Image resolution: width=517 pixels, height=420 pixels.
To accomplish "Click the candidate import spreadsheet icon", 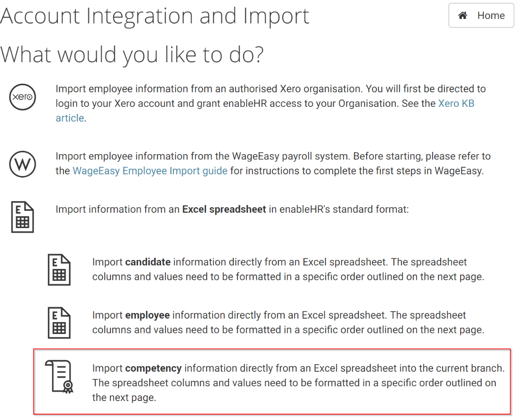I will tap(60, 270).
